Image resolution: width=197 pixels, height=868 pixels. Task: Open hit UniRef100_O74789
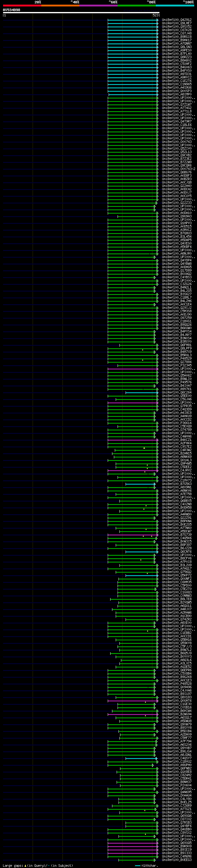176,430
